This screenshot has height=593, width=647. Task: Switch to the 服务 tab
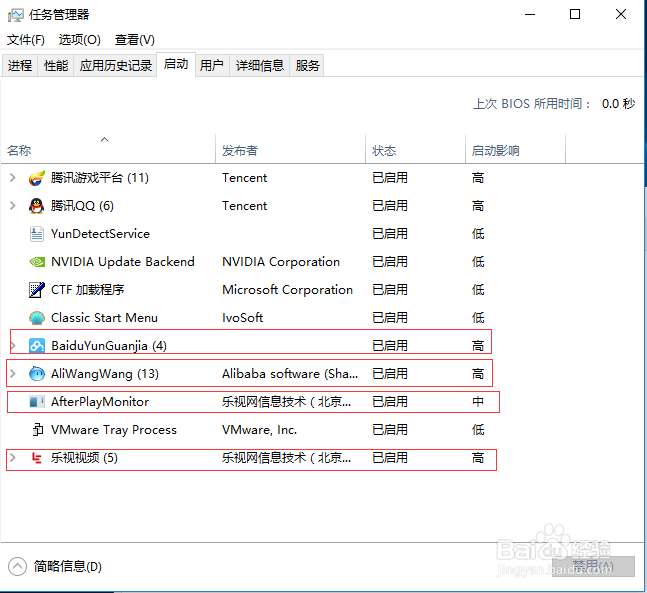[307, 65]
